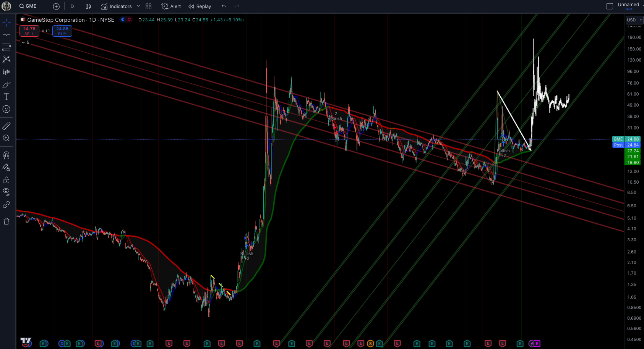Activate the Zoom In tool
This screenshot has width=644, height=349.
pos(6,138)
